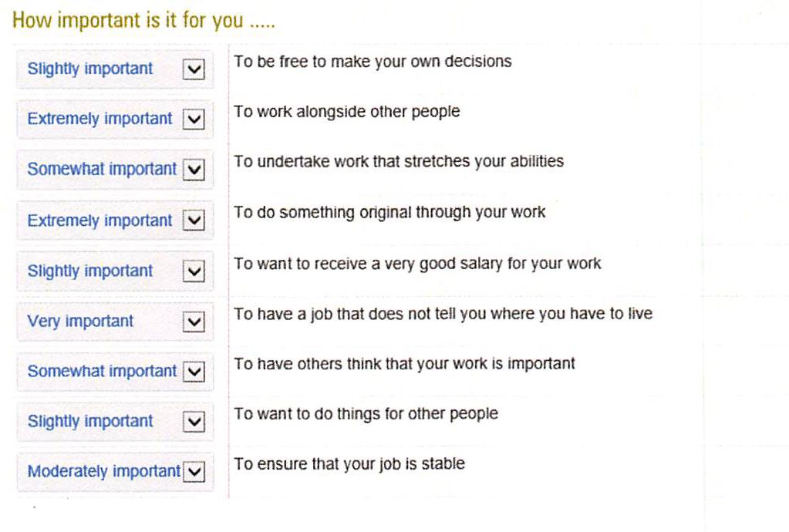Select the 'To ensure that your job is stable' statement
Image resolution: width=789 pixels, height=532 pixels.
tap(349, 464)
